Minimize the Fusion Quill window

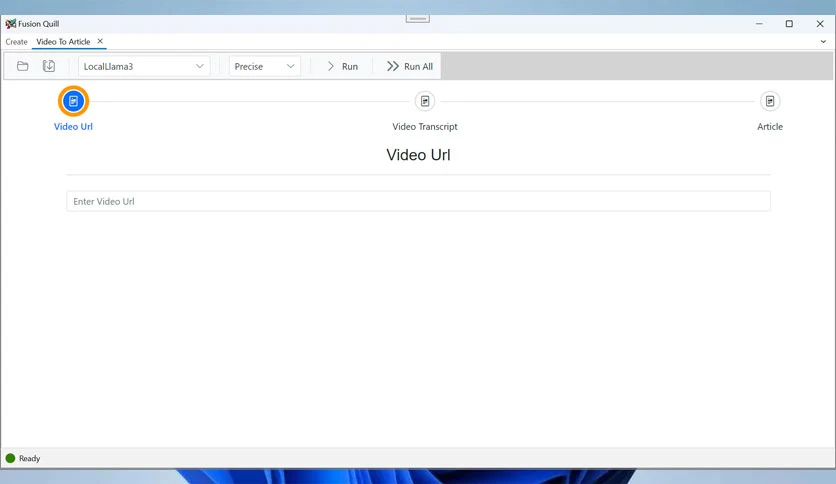759,23
